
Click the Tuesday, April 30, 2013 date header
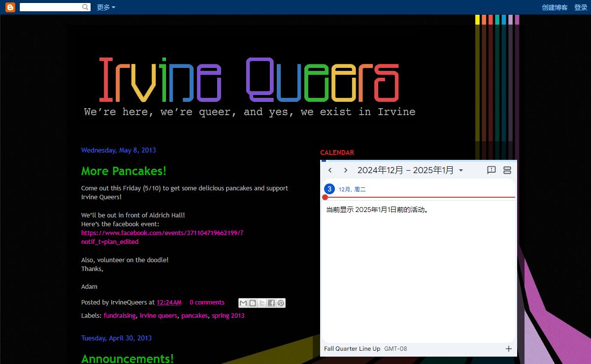click(x=116, y=338)
